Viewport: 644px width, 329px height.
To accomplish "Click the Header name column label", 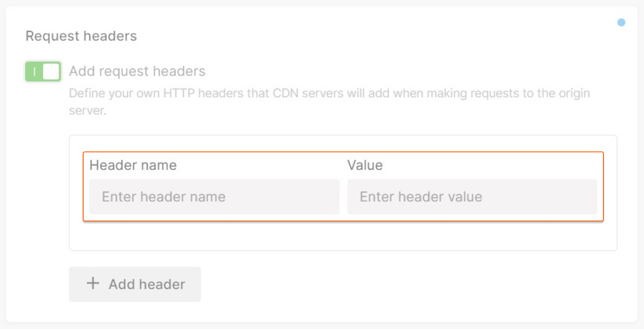I will point(133,166).
